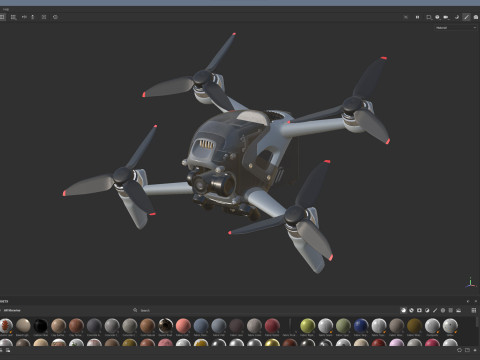Click the third icon with horizontal arrows in top-left toolbar

click(24, 17)
